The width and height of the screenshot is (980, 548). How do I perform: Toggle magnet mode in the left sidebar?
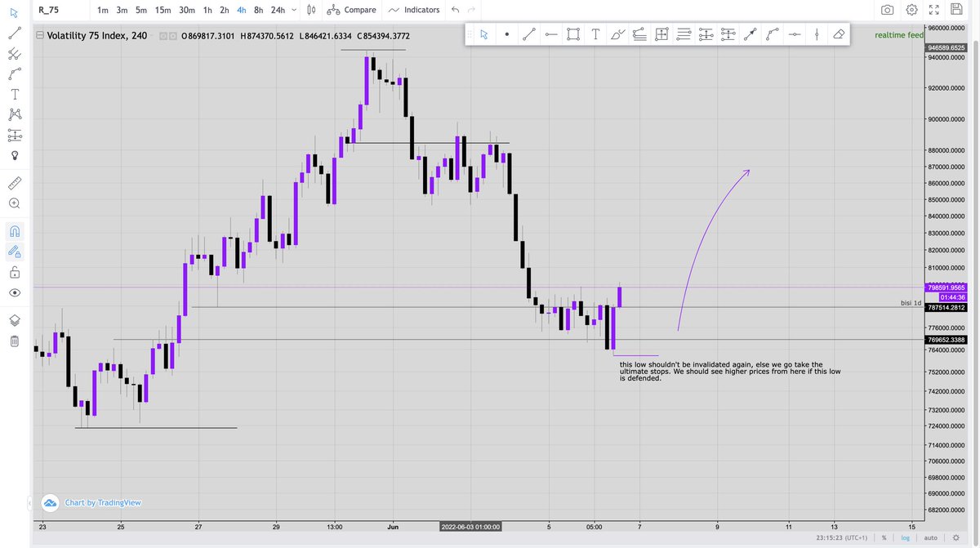[15, 230]
